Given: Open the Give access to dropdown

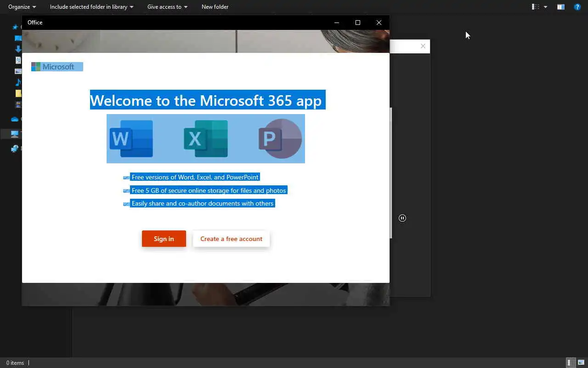Looking at the screenshot, I should (167, 7).
